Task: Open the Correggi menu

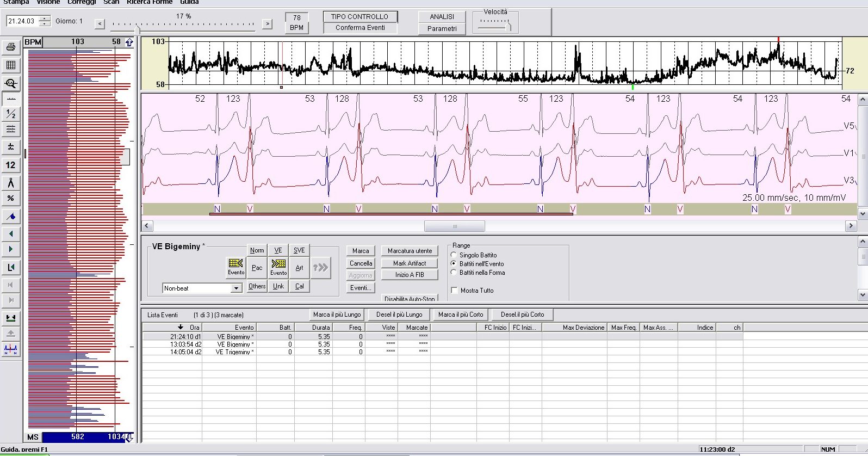Action: (x=82, y=2)
